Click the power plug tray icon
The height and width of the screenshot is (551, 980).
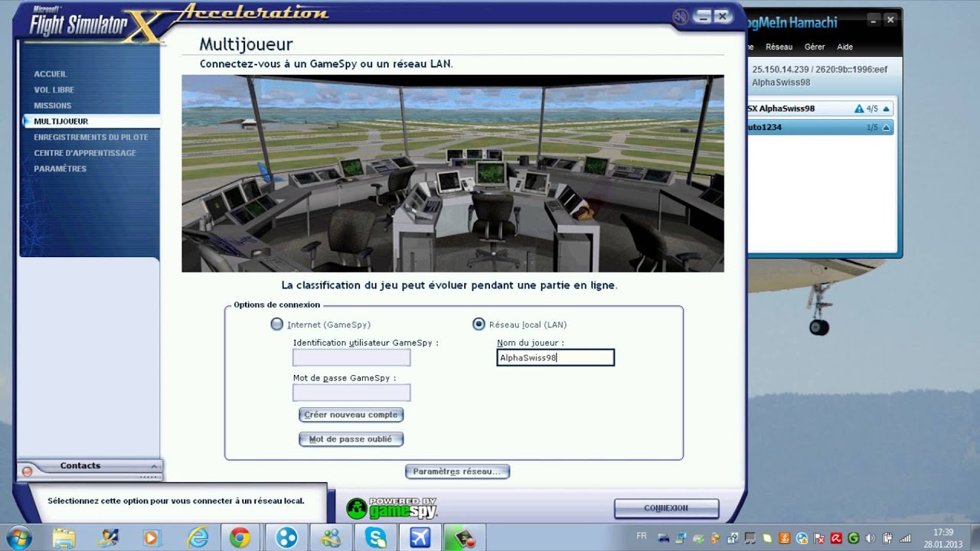887,538
